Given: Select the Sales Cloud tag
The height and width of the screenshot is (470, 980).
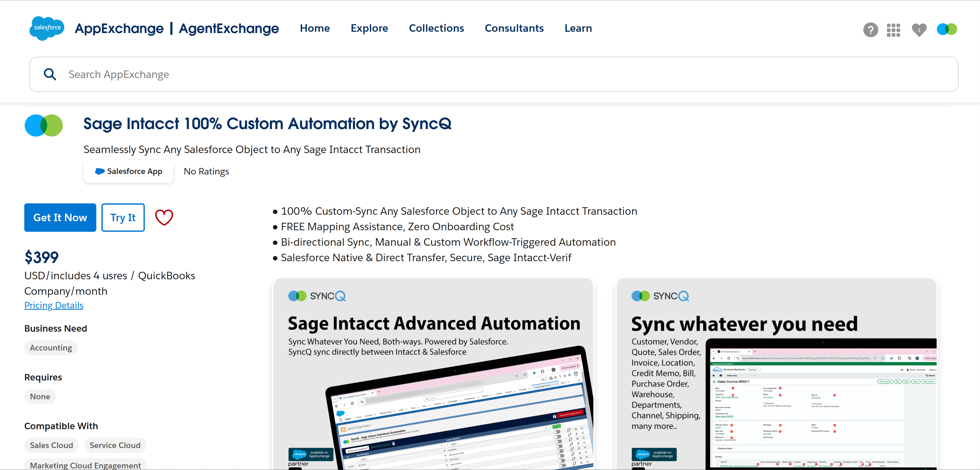Looking at the screenshot, I should [x=51, y=445].
